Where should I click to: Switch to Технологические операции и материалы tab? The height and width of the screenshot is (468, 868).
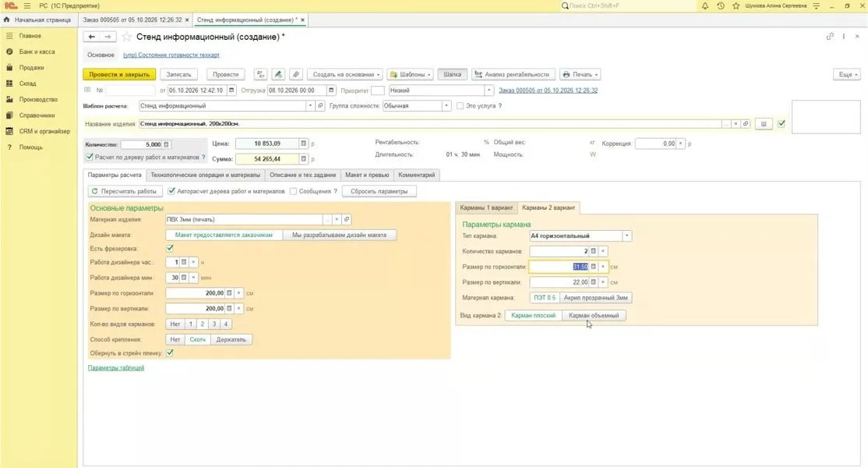[x=206, y=175]
